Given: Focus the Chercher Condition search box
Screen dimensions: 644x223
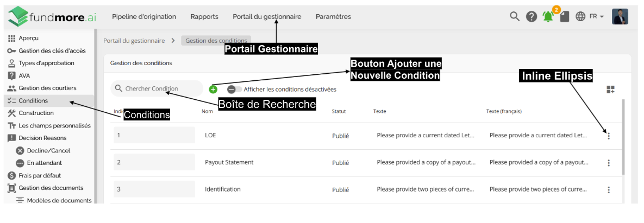Looking at the screenshot, I should point(157,88).
